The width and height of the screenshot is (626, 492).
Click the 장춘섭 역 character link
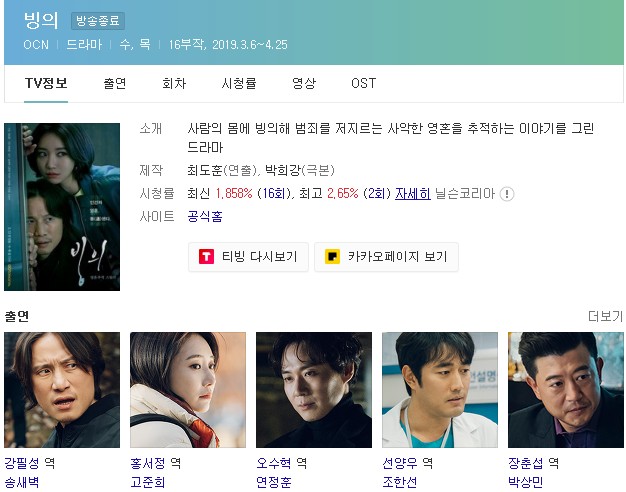pos(533,463)
